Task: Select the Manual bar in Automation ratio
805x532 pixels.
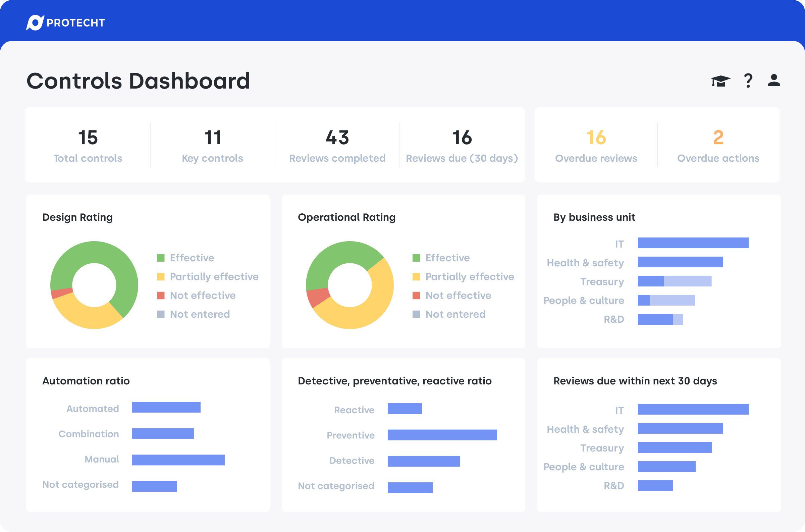Action: pyautogui.click(x=178, y=460)
